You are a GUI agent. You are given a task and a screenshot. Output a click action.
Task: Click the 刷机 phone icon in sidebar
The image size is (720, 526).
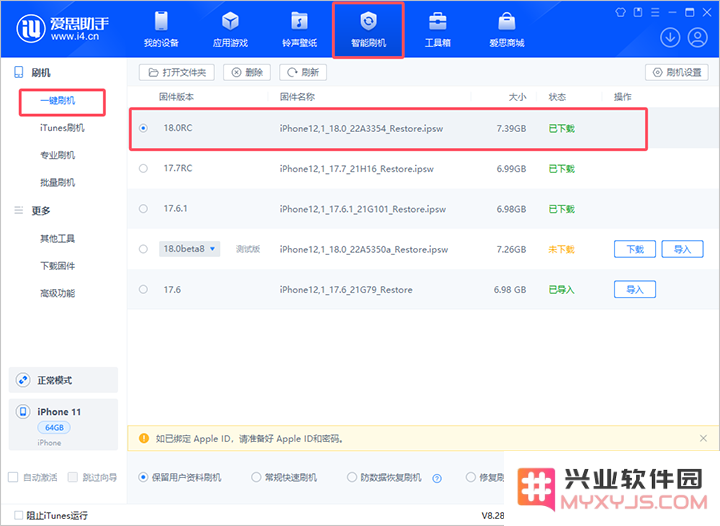pyautogui.click(x=18, y=72)
